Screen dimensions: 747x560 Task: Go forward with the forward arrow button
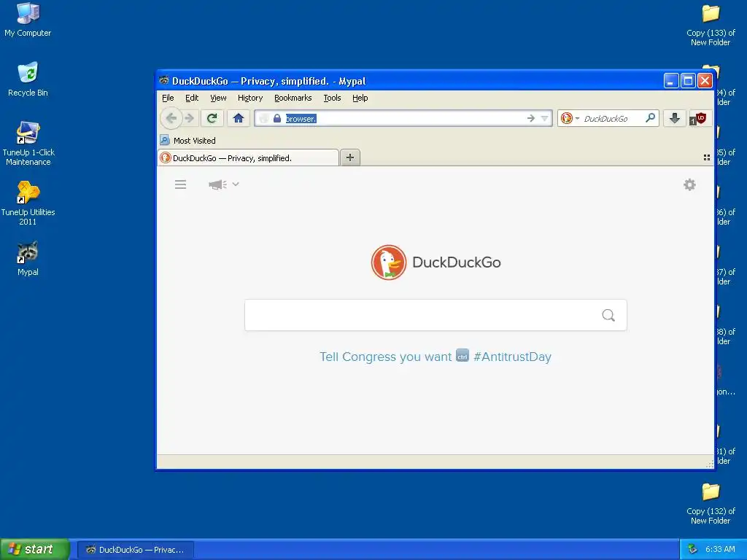190,118
